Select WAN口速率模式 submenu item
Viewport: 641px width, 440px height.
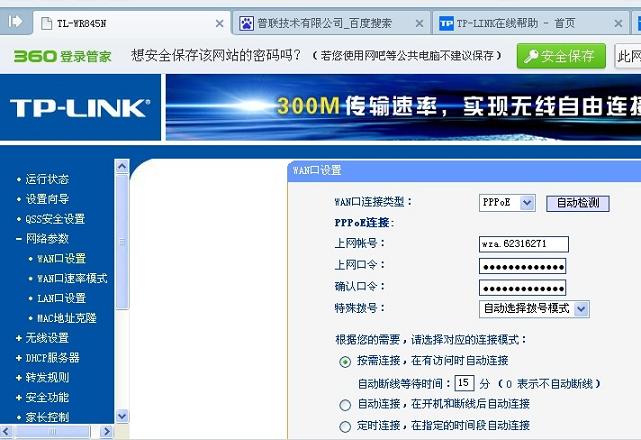[72, 278]
